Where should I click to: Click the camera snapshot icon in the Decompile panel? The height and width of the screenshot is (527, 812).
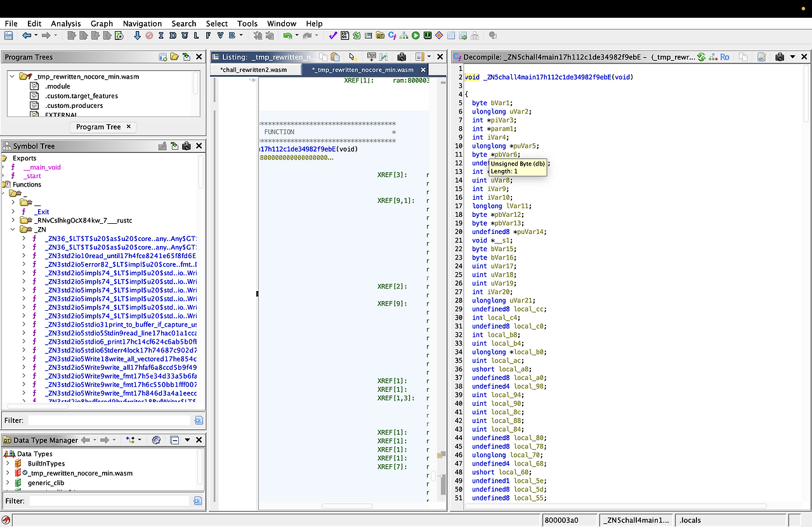780,57
